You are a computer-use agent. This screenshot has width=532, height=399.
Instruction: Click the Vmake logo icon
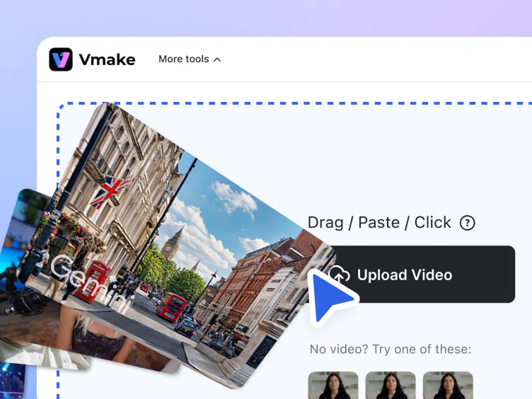(61, 59)
